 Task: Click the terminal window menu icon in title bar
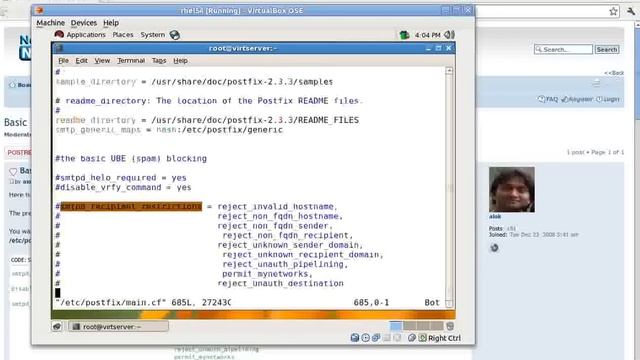58,48
